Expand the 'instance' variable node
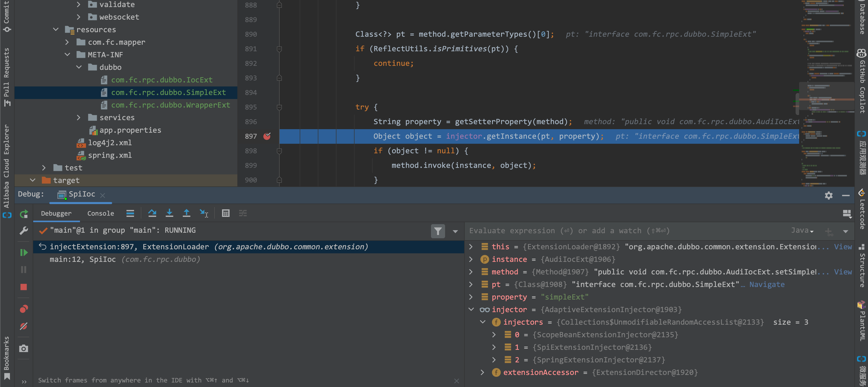Viewport: 868px width, 387px height. coord(471,259)
